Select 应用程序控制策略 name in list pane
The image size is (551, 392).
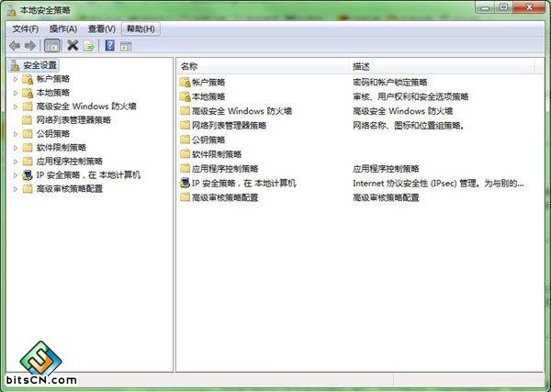tap(225, 168)
